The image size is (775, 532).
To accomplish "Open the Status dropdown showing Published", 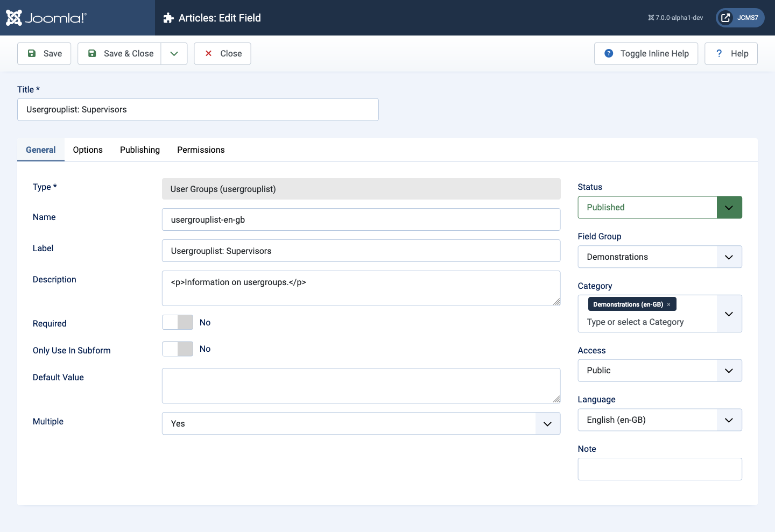I will [x=660, y=207].
